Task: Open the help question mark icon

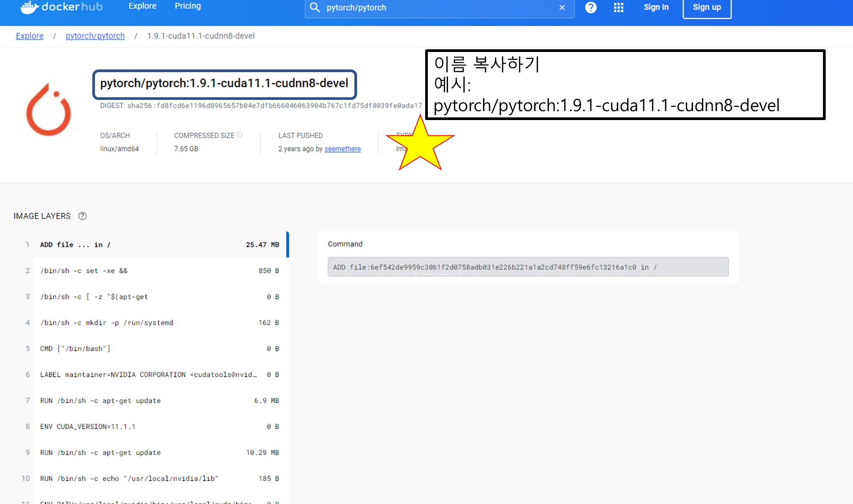Action: 591,7
